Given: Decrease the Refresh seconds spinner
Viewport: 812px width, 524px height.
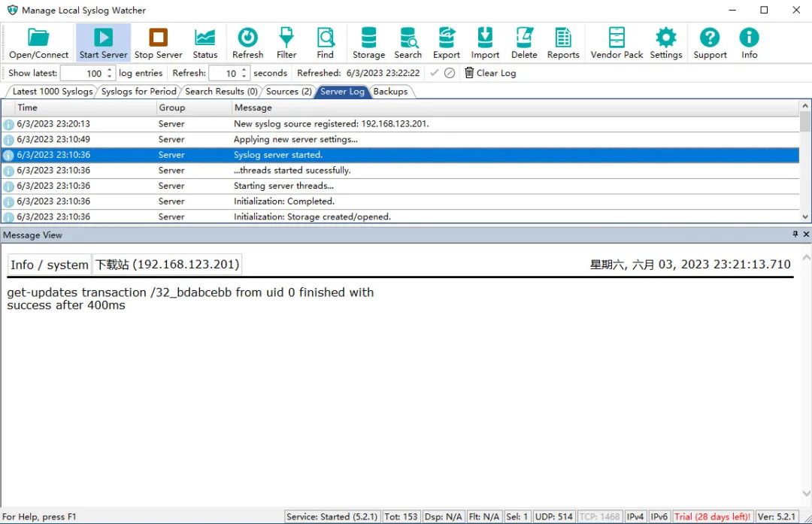Looking at the screenshot, I should tap(244, 76).
